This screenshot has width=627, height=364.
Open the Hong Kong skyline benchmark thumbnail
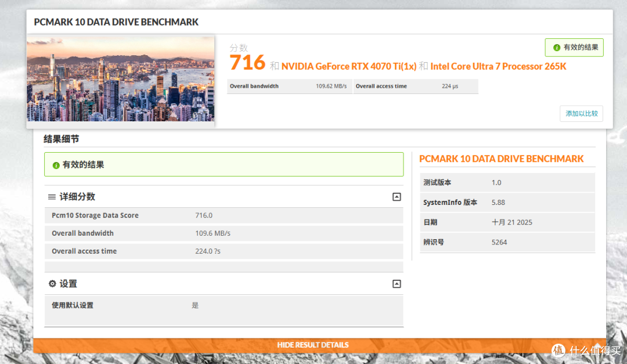point(120,79)
